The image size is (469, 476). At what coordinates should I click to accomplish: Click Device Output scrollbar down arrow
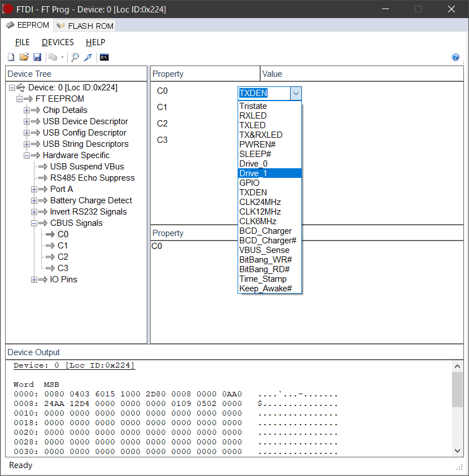pos(458,450)
